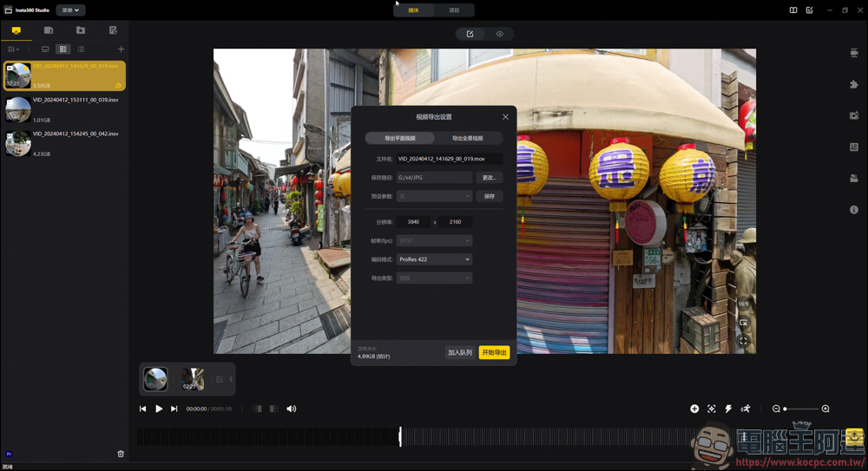Switch media list to plain list view
Viewport: 868px width, 471px height.
pyautogui.click(x=81, y=49)
